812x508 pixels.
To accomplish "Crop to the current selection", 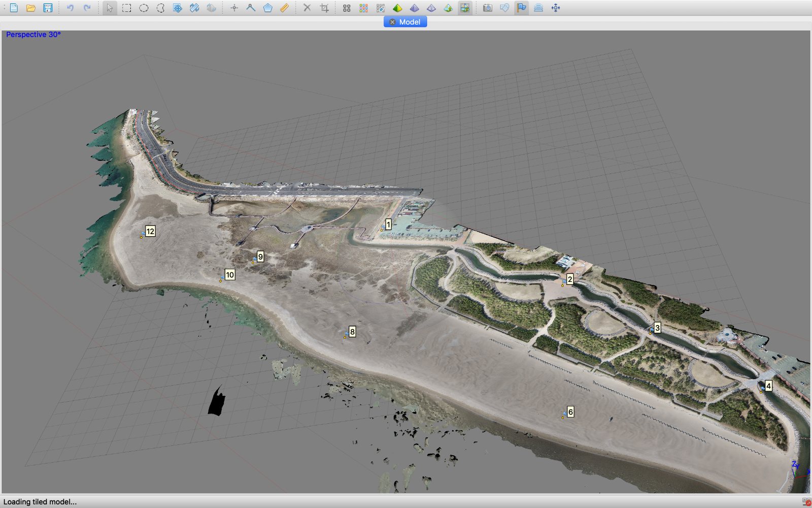I will (324, 8).
